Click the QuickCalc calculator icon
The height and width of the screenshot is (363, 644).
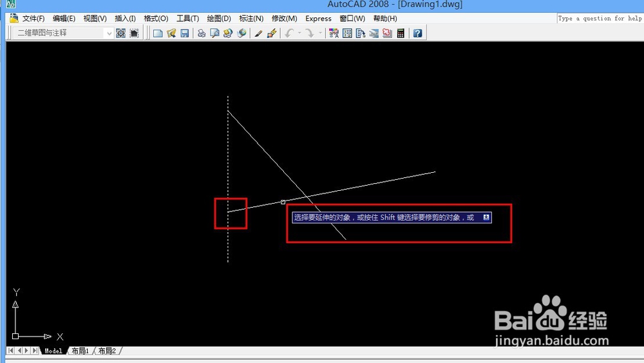(x=401, y=34)
